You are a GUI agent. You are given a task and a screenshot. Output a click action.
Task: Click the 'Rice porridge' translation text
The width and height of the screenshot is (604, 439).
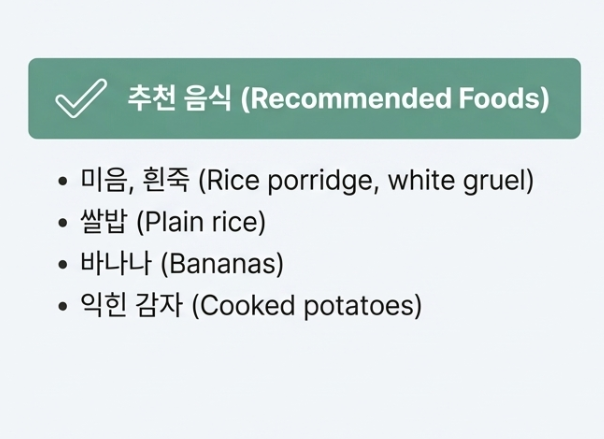289,180
